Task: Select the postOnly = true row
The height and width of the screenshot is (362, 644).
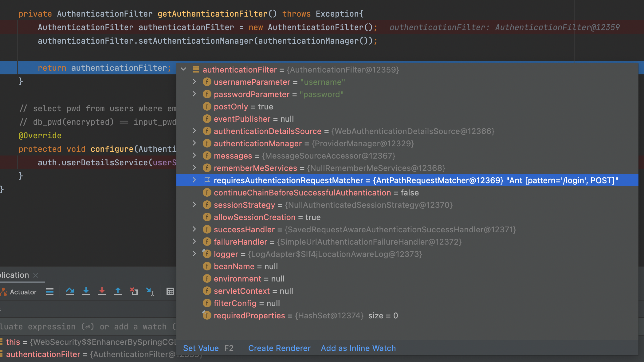Action: click(x=243, y=107)
